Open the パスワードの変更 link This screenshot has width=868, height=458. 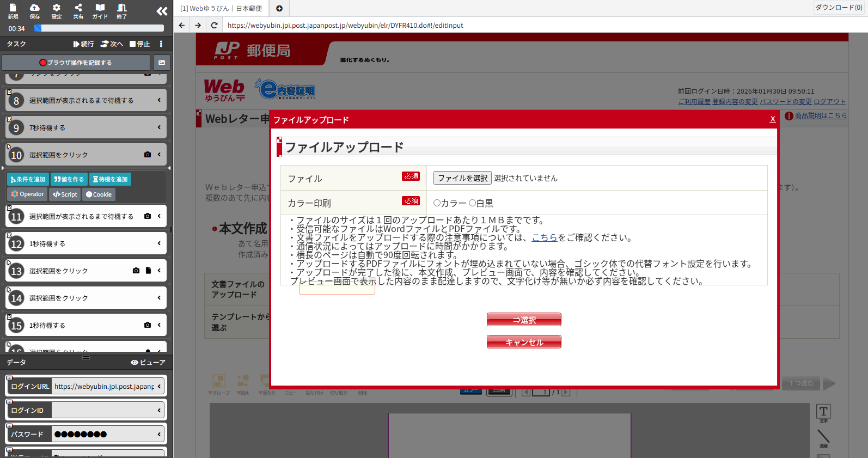[786, 102]
